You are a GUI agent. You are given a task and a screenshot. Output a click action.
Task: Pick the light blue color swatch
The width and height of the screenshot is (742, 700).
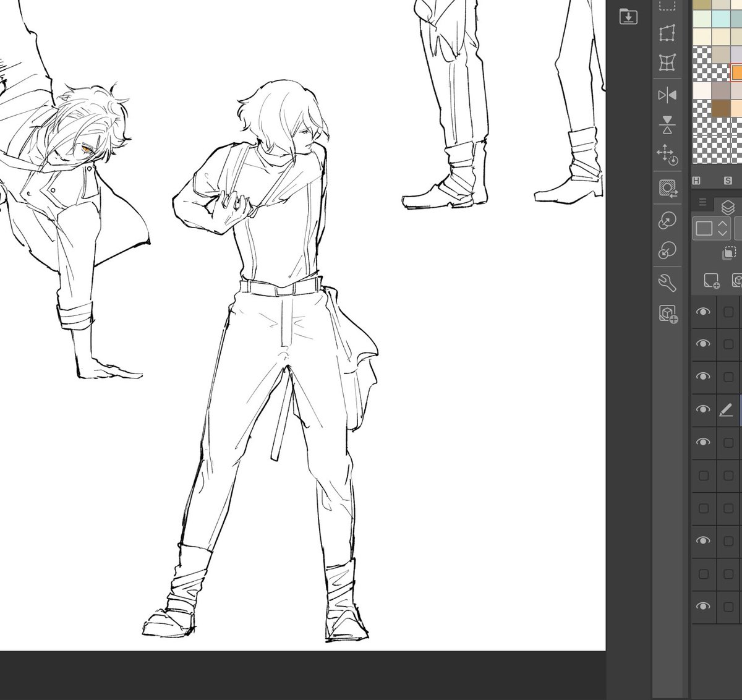[721, 19]
